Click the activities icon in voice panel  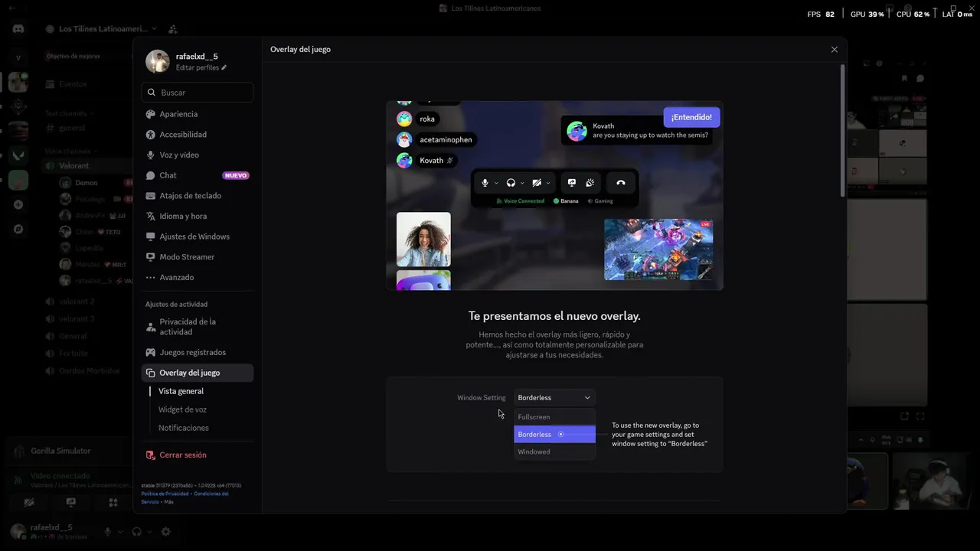click(x=113, y=503)
